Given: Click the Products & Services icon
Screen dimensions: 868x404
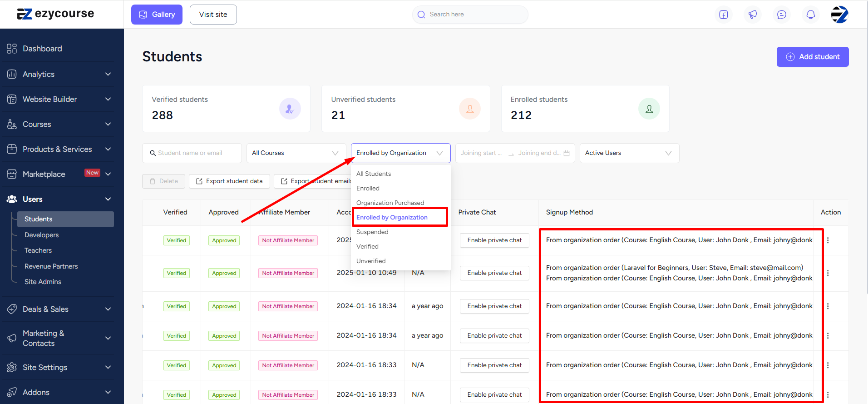Looking at the screenshot, I should 12,149.
